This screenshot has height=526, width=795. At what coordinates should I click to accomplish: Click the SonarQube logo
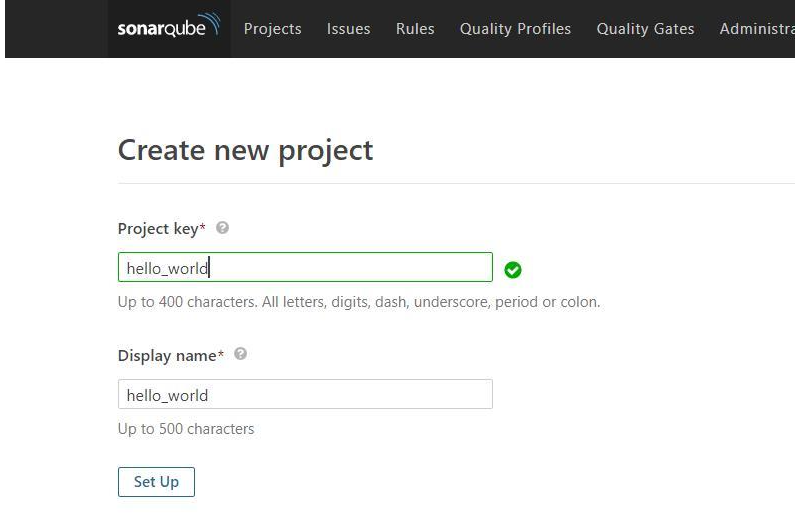pyautogui.click(x=169, y=26)
